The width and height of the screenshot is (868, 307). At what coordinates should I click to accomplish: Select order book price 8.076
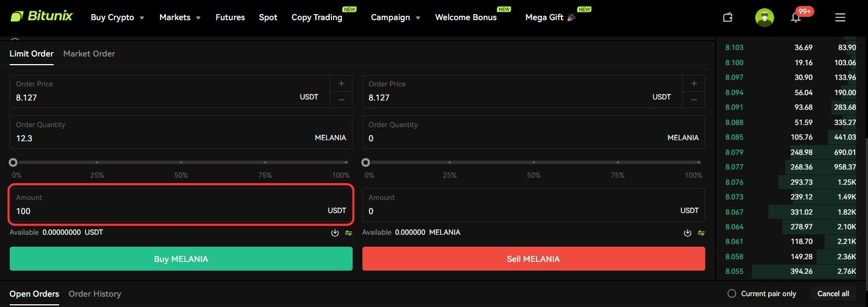(735, 182)
